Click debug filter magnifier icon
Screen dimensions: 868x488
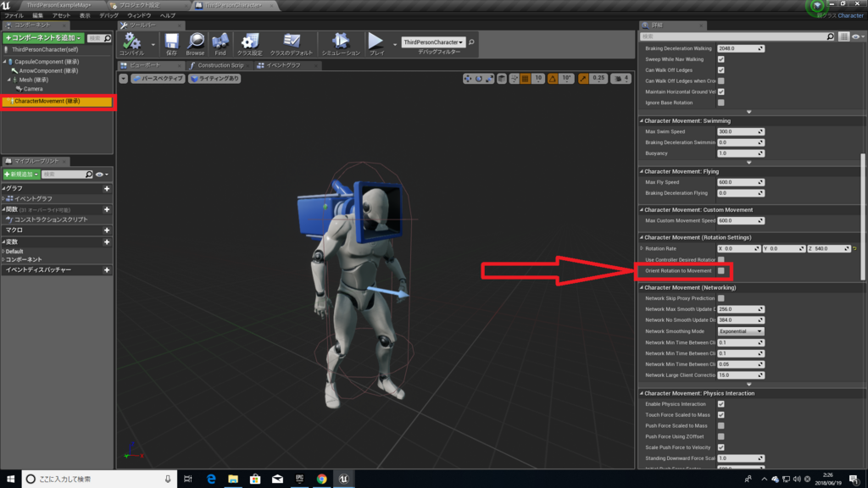click(x=471, y=42)
